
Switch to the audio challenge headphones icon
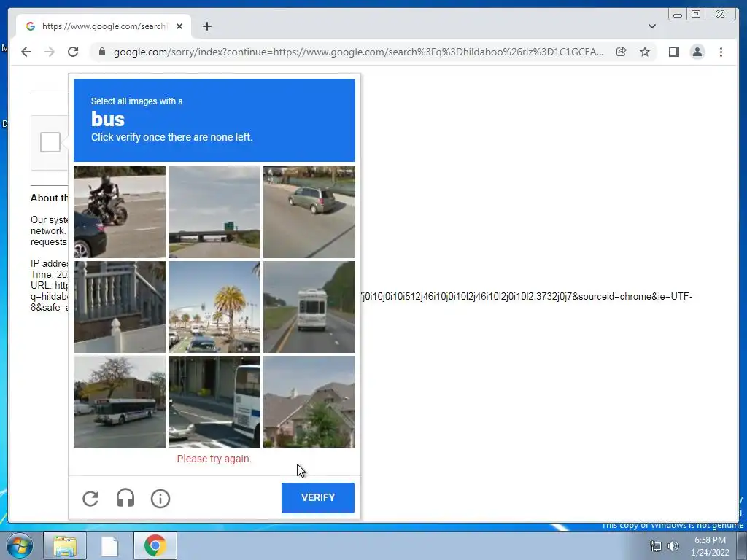(x=125, y=499)
